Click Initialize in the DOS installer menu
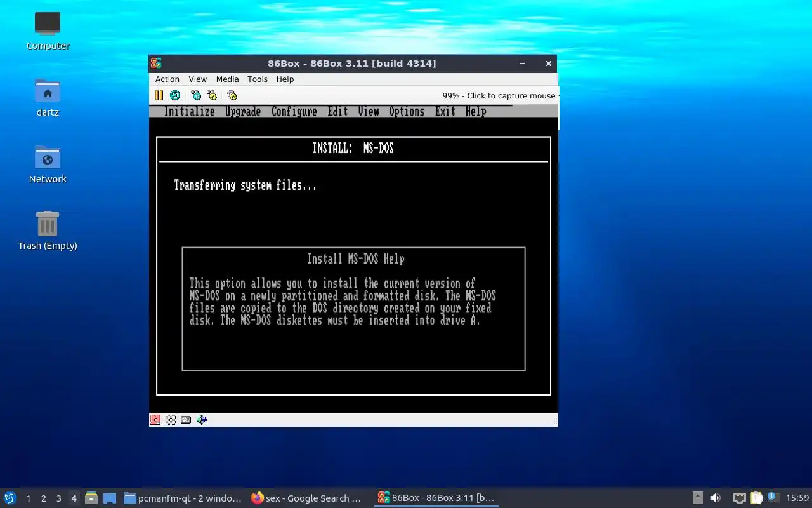 tap(189, 112)
